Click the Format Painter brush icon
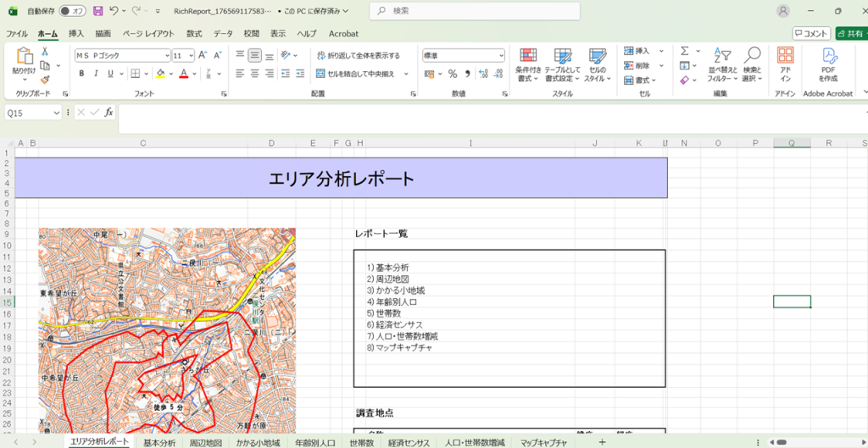Screen dimensions: 868x448 [45, 80]
